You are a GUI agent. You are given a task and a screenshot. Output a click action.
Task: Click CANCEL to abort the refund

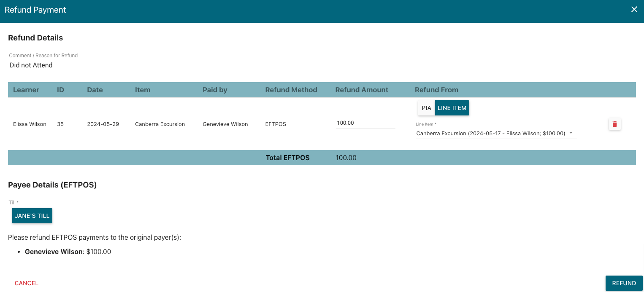26,283
